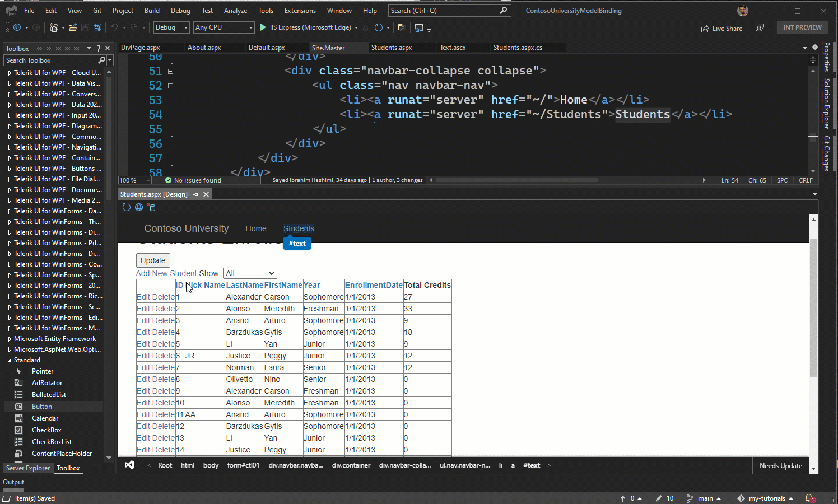Viewport: 838px width, 504px height.
Task: Click the Update button on the page
Action: click(x=152, y=260)
